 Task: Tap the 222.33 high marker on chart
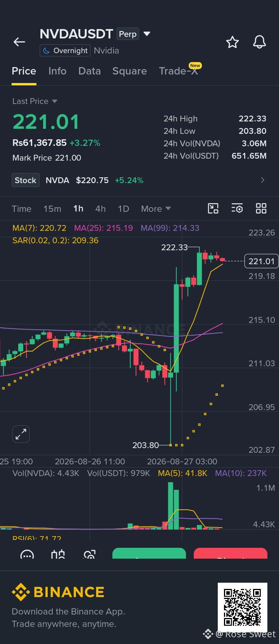pos(174,248)
